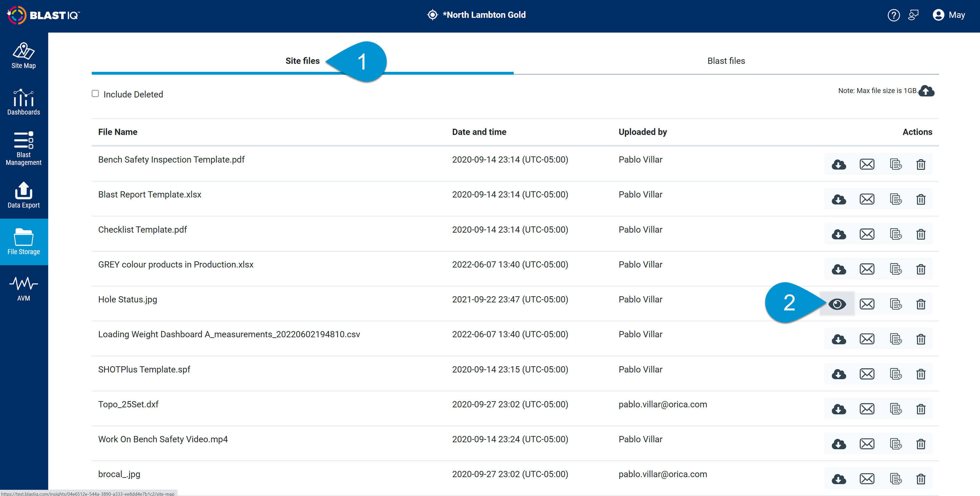The image size is (980, 496).
Task: Open the help question-mark icon
Action: coord(893,15)
